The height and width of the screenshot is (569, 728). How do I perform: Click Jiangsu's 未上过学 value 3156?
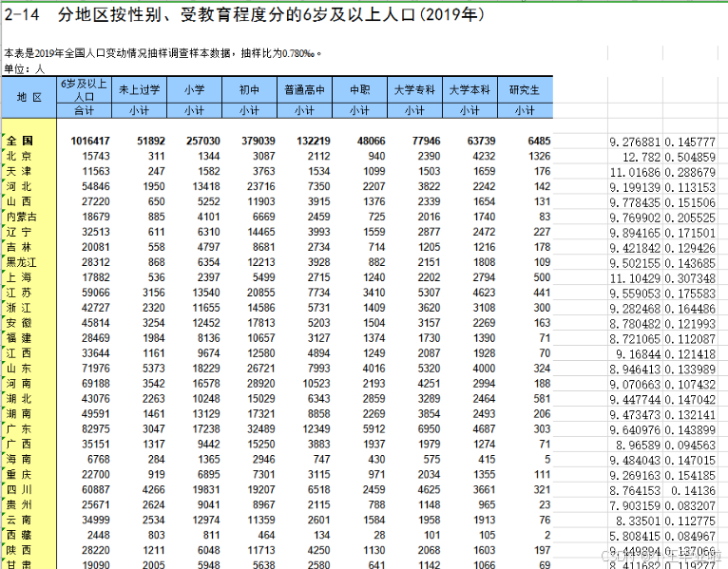[x=154, y=293]
